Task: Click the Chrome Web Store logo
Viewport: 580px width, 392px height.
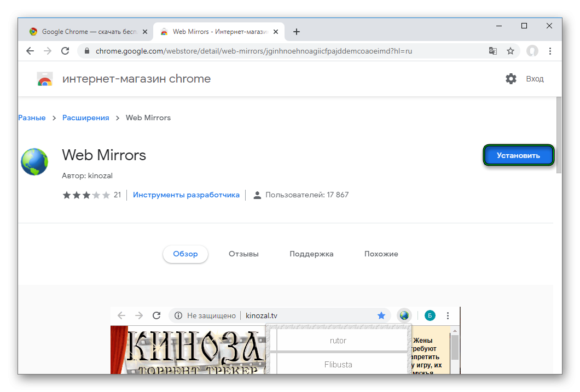Action: [45, 79]
